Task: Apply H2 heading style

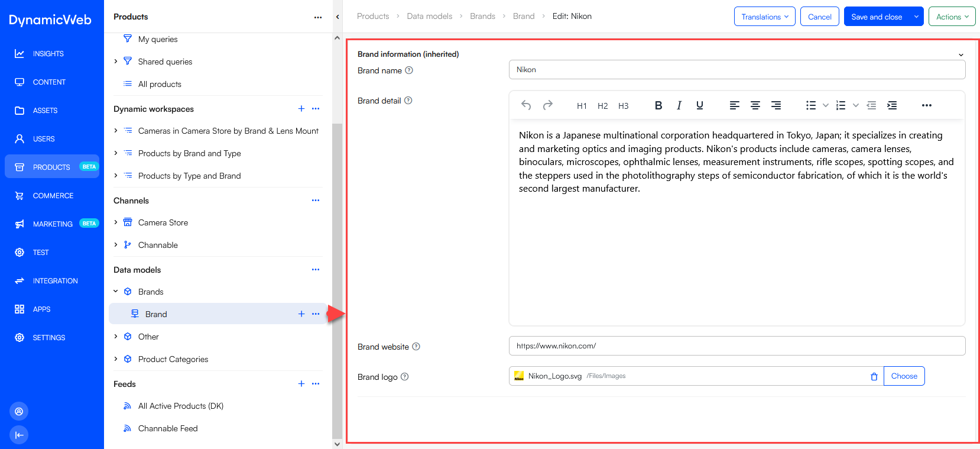Action: click(x=602, y=106)
